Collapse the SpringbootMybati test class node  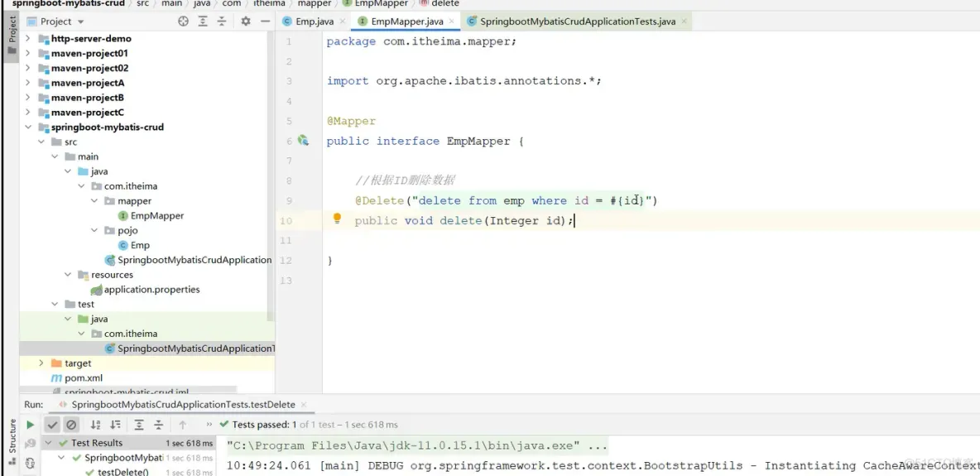point(62,458)
